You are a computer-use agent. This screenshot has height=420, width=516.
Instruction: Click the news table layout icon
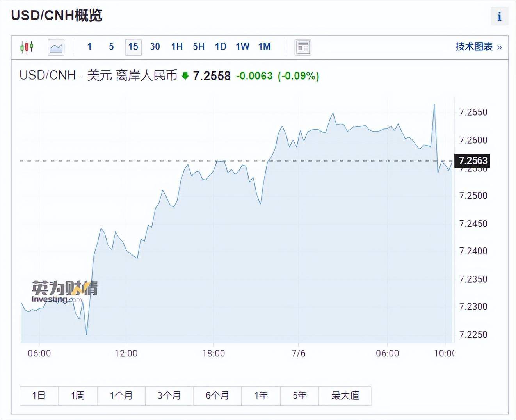tap(302, 47)
